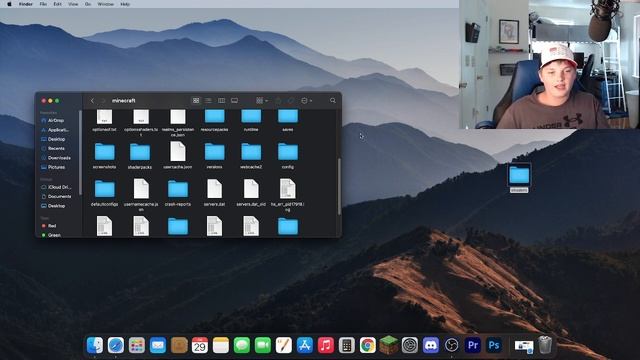Select the resourcepacks folder

[x=215, y=120]
